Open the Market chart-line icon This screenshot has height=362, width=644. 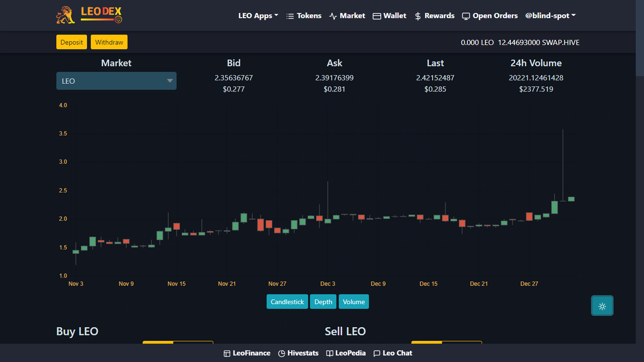(x=333, y=16)
